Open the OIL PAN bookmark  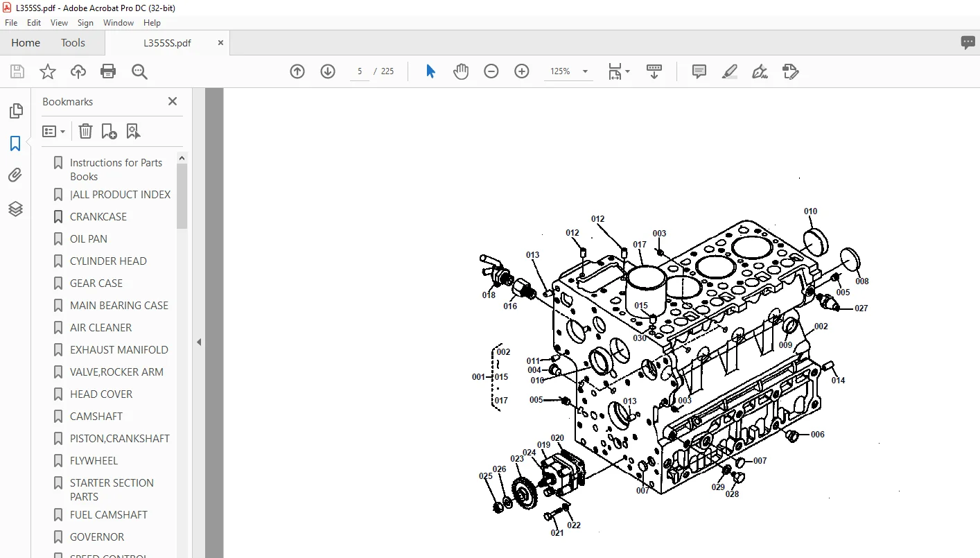(89, 238)
